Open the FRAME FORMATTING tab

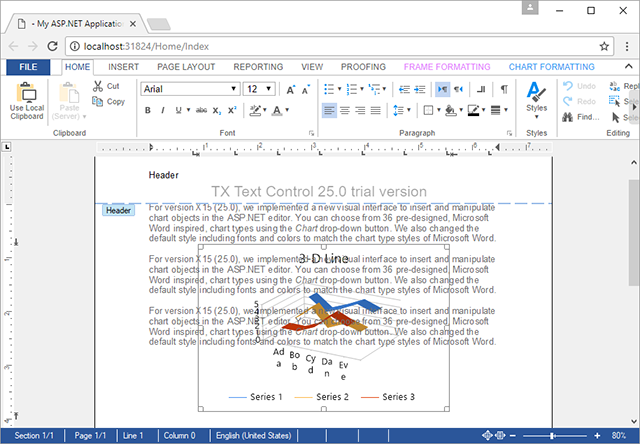447,67
